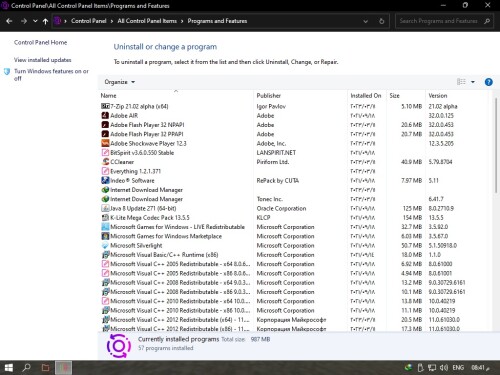500x375 pixels.
Task: Click the ENG language indicator
Action: [458, 367]
